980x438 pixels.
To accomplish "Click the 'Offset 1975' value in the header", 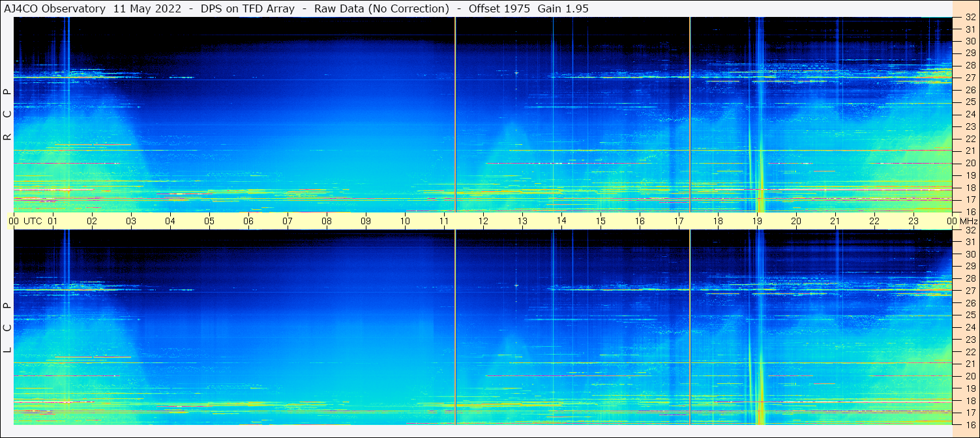I will (x=499, y=8).
